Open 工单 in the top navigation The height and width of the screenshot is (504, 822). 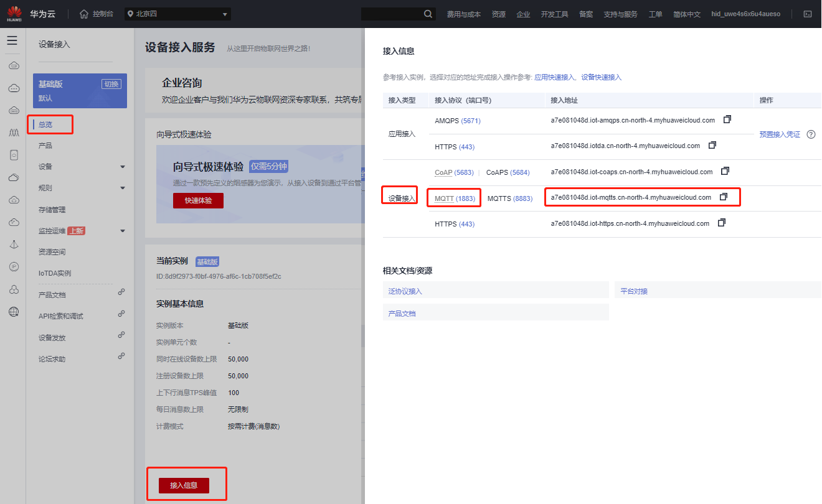point(655,14)
